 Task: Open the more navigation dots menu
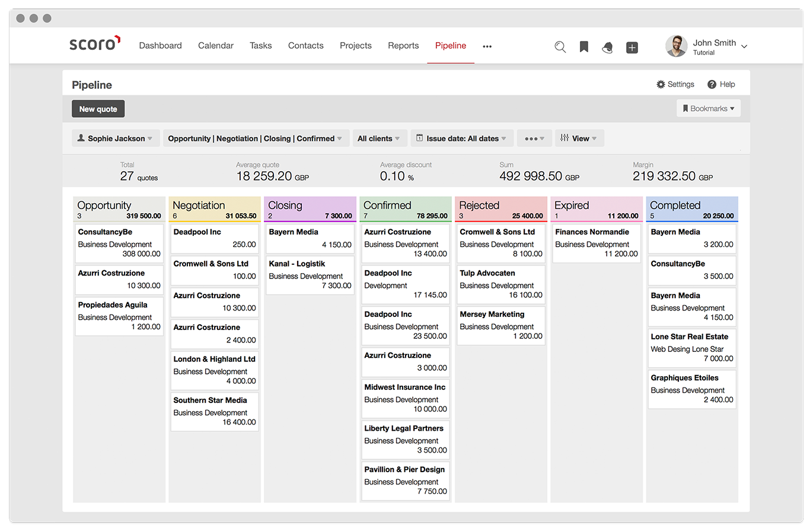487,46
